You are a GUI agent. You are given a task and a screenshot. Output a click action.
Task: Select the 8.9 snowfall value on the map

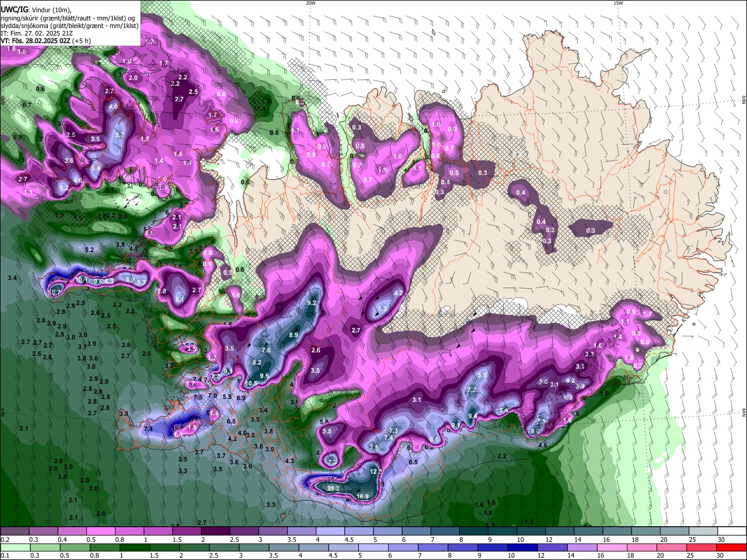(294, 335)
